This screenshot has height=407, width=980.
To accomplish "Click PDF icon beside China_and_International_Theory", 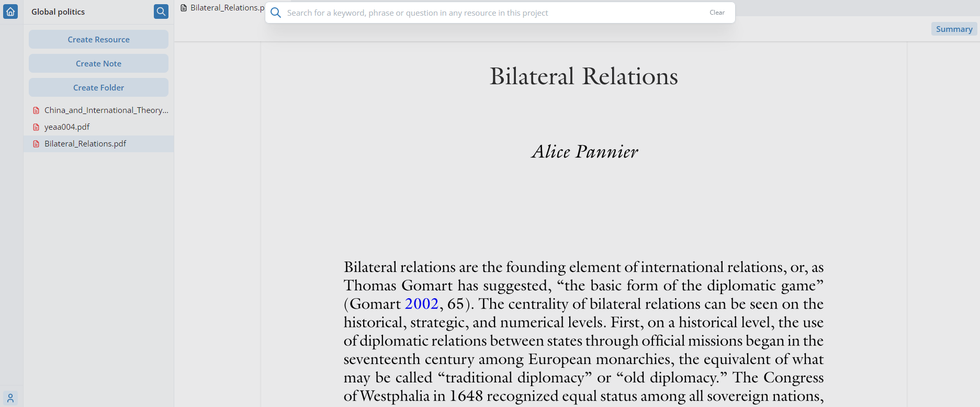I will (36, 110).
